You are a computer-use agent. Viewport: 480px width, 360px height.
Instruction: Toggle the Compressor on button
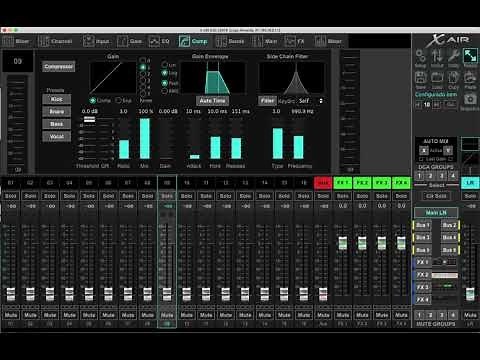[58, 67]
